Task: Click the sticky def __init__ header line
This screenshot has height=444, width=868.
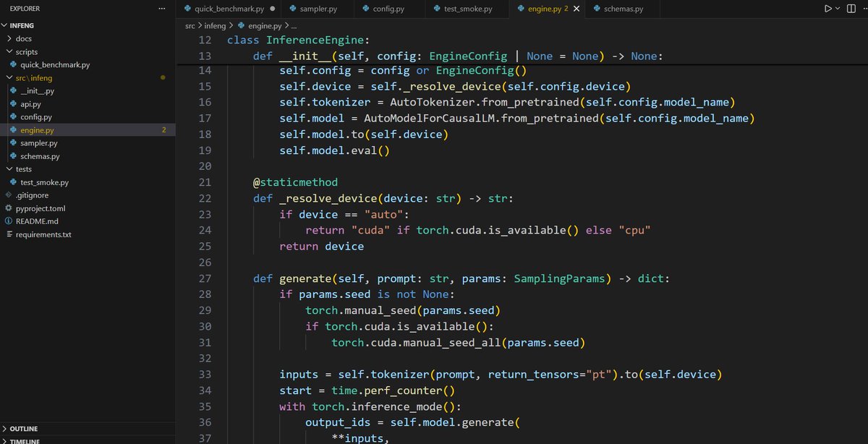Action: [x=458, y=56]
